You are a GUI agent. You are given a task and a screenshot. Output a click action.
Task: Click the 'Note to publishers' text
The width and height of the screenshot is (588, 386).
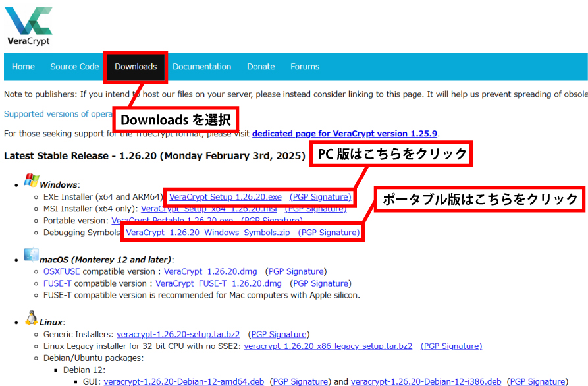296,94
